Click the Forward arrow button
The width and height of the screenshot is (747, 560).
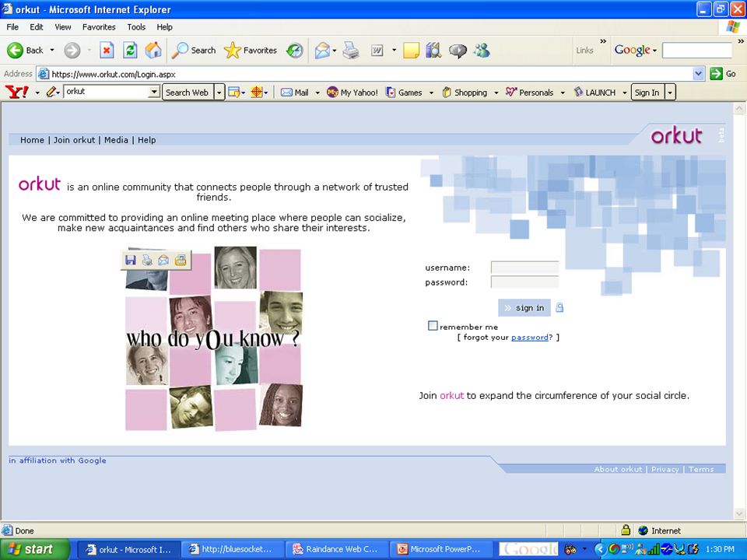[72, 50]
